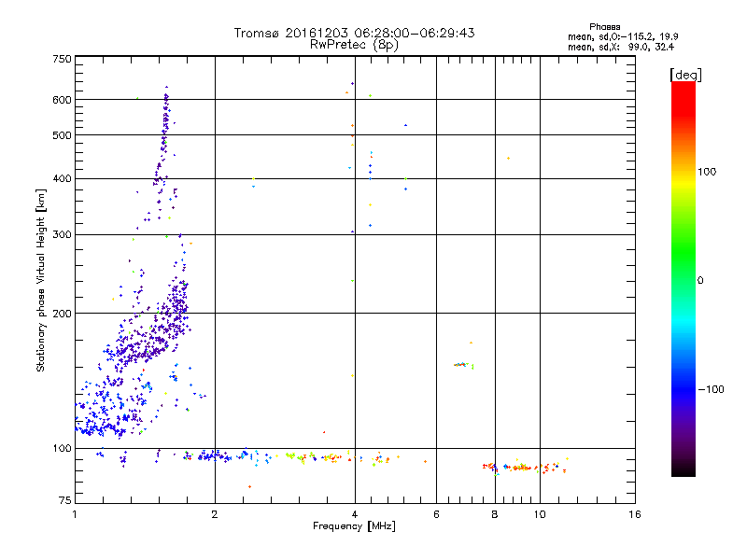Click the x-axis tick label '4'

pos(355,514)
